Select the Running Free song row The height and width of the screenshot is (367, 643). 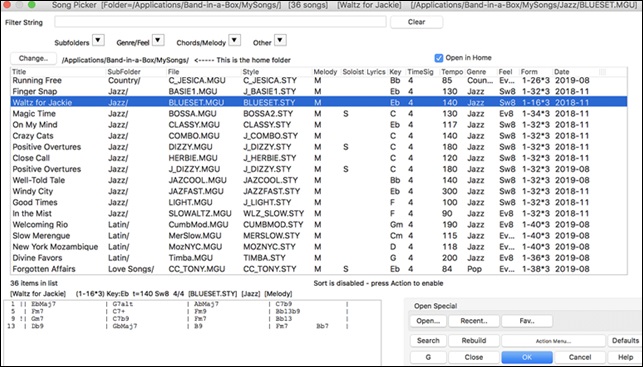319,80
